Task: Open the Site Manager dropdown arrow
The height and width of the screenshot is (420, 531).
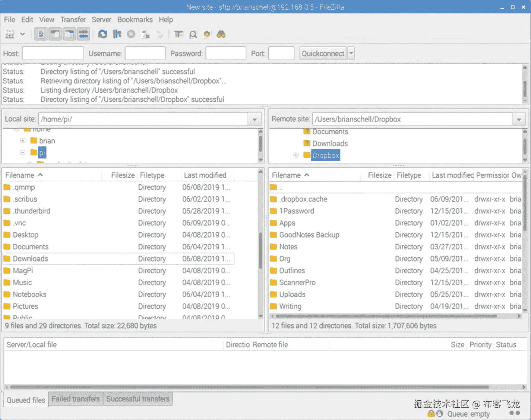Action: tap(22, 34)
